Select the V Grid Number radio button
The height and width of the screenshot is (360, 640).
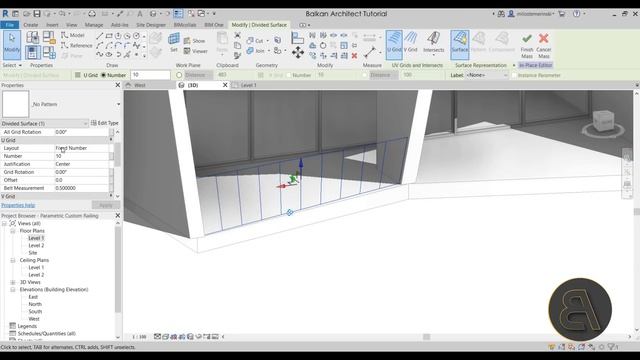[x=289, y=75]
